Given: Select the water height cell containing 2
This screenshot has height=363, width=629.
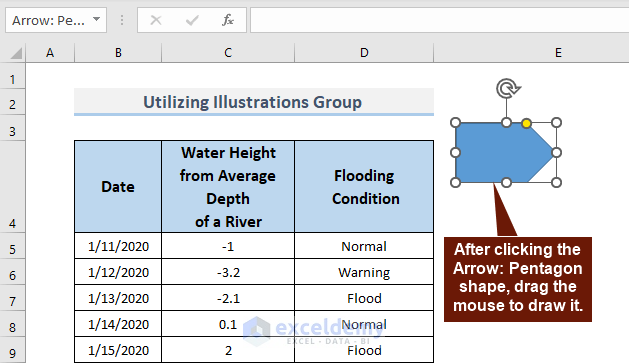Looking at the screenshot, I should coord(228,350).
